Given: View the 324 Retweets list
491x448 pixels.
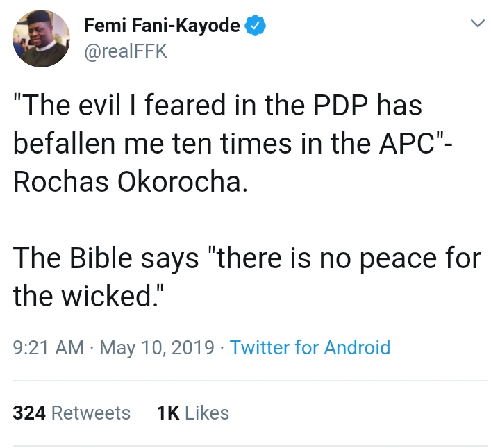Looking at the screenshot, I should coord(72,413).
